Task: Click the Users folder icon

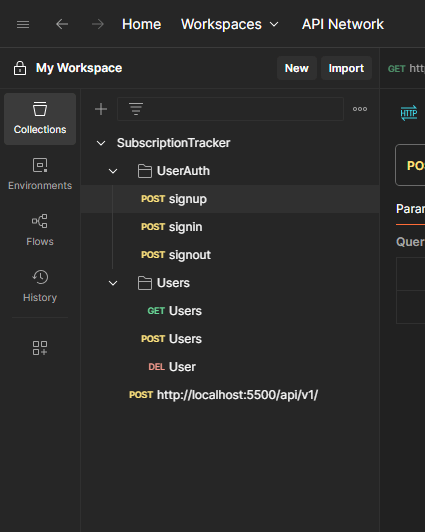Action: pos(145,283)
